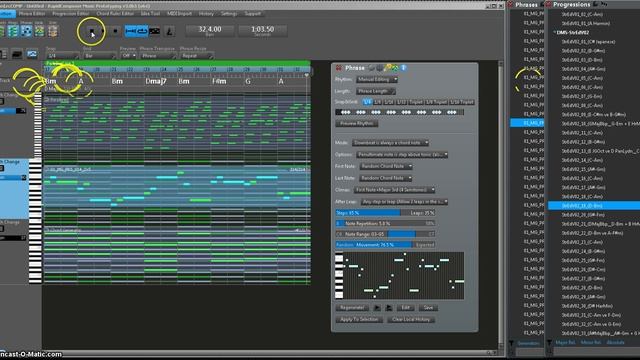Image resolution: width=640 pixels, height=360 pixels.
Task: Adjust the Note Repetition slider
Action: coord(385,224)
